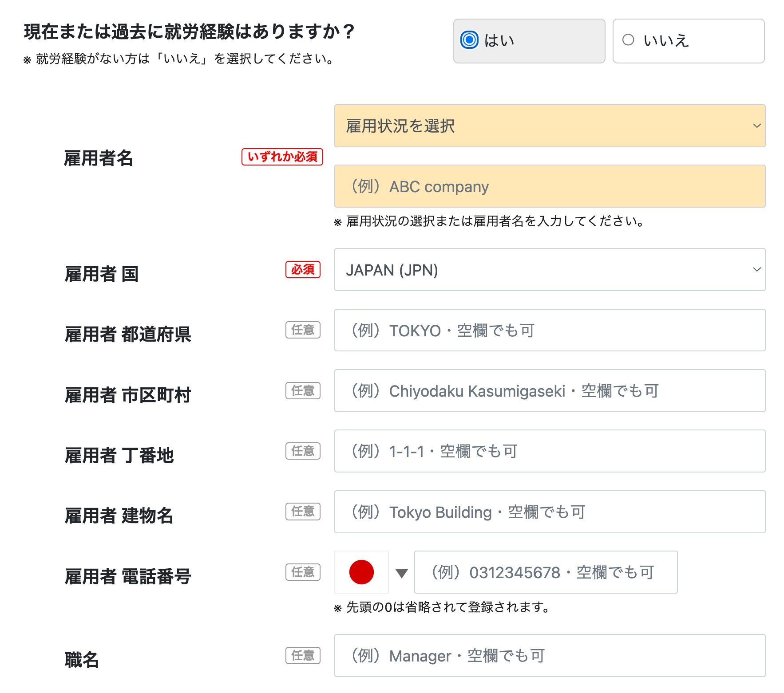The width and height of the screenshot is (784, 693).
Task: Select the はい radio button
Action: coord(469,40)
